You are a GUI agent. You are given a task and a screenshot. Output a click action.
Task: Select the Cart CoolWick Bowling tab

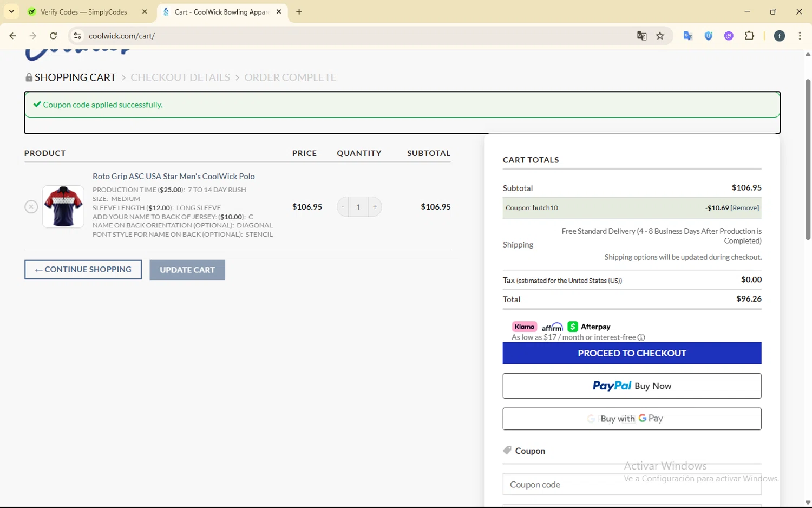click(x=221, y=12)
